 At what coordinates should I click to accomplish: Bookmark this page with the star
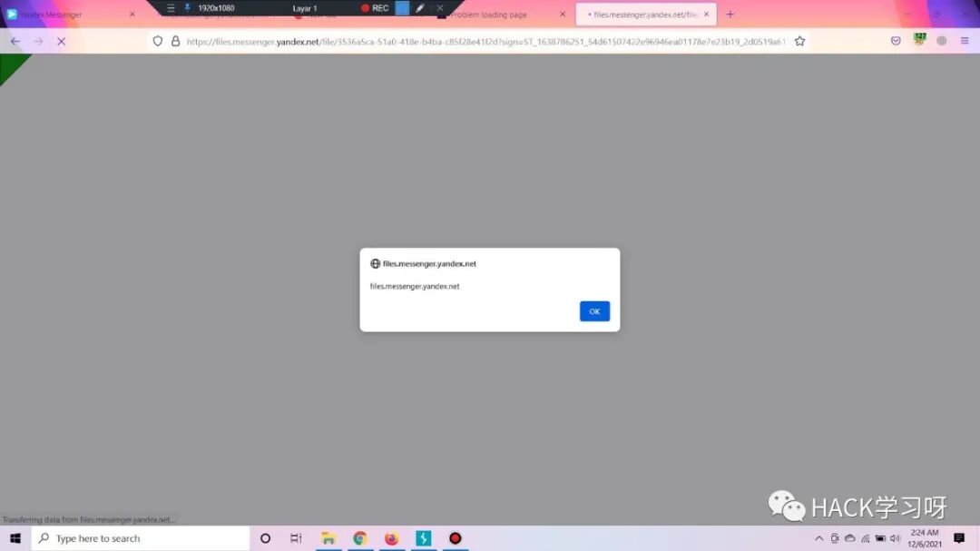[799, 41]
